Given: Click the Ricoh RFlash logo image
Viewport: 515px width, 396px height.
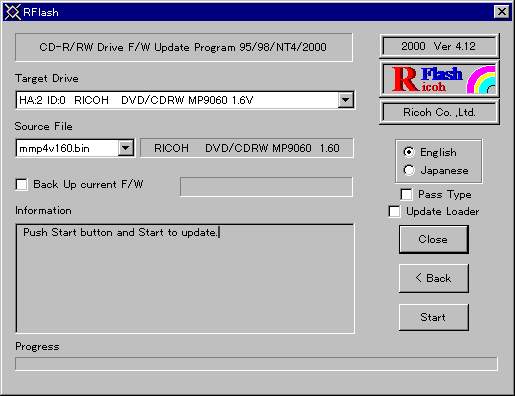Looking at the screenshot, I should click(439, 79).
